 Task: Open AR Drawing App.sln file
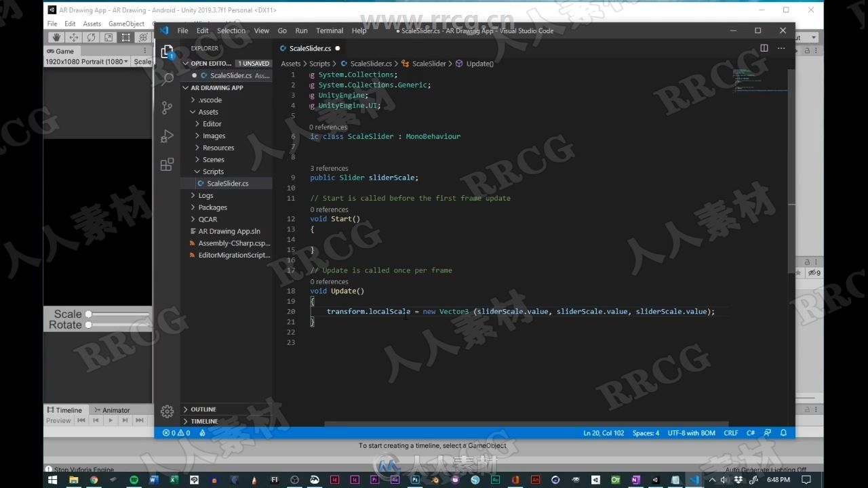click(226, 231)
